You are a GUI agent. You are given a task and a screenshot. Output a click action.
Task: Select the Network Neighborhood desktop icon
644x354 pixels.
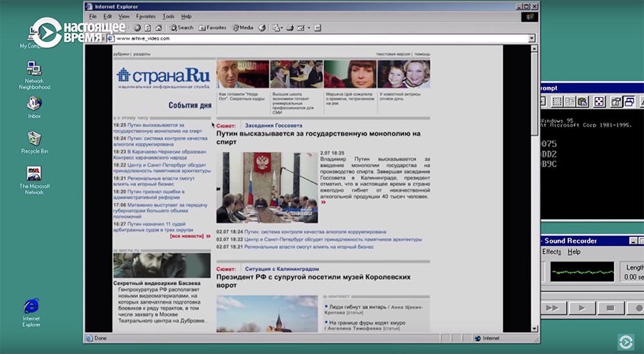[35, 75]
